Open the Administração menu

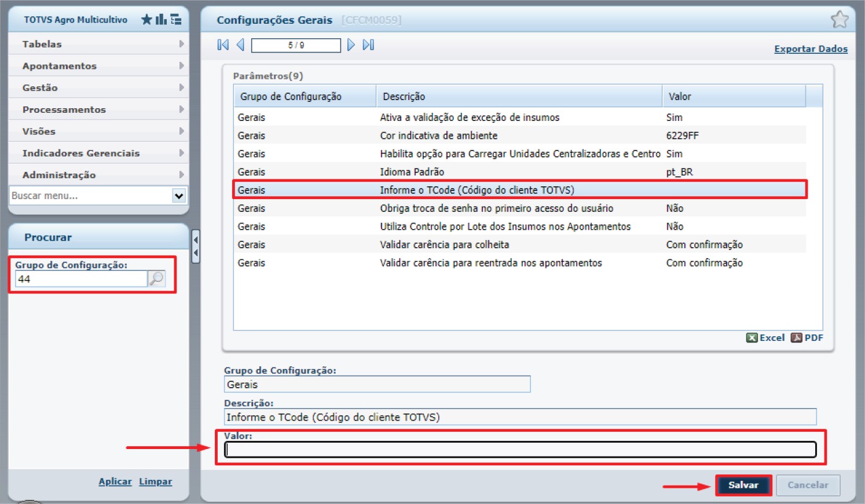pyautogui.click(x=97, y=175)
